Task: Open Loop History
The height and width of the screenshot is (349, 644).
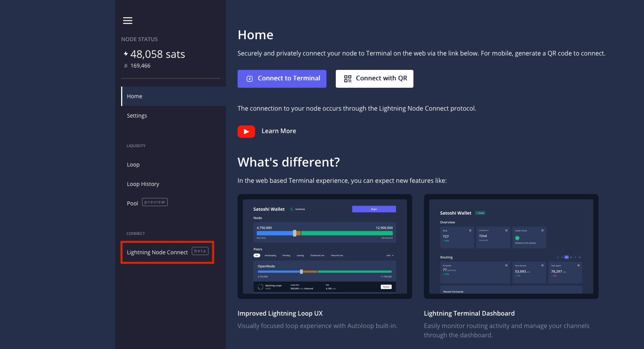Action: (143, 184)
